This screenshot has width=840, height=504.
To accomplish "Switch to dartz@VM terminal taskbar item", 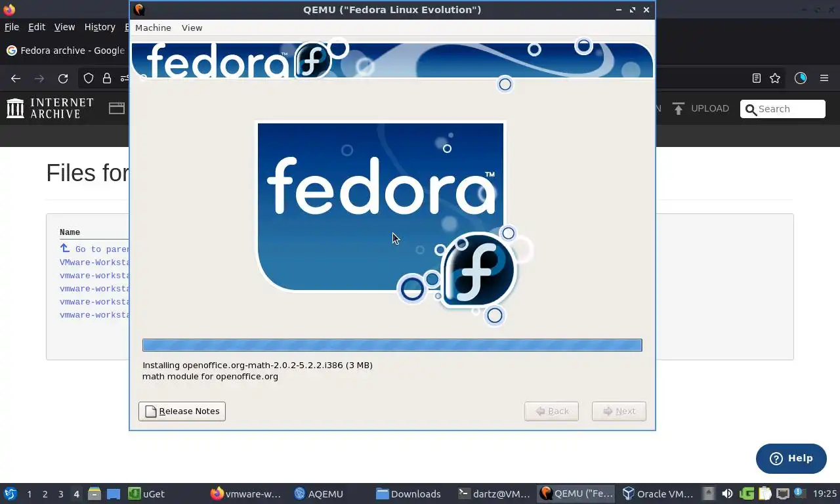I will [494, 493].
